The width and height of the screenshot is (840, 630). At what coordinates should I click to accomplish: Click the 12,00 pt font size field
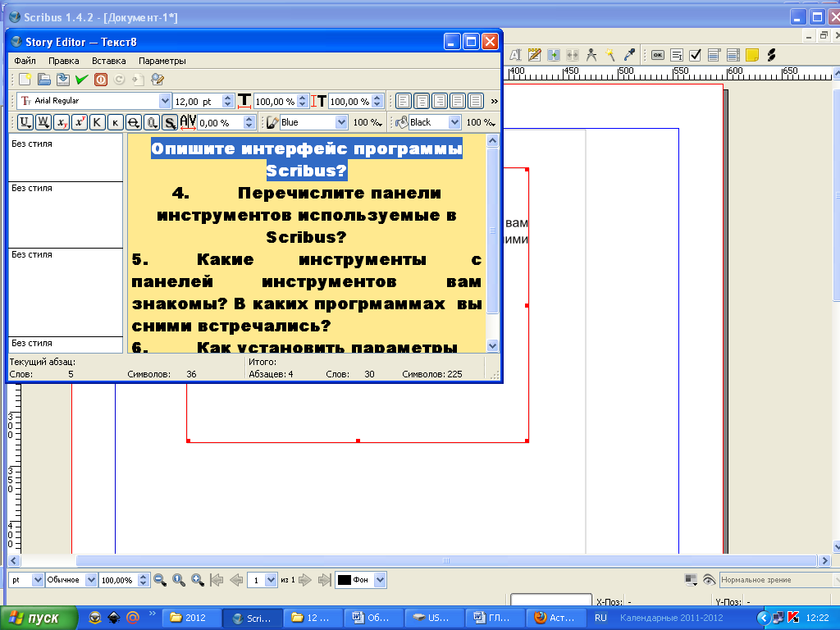click(x=197, y=101)
